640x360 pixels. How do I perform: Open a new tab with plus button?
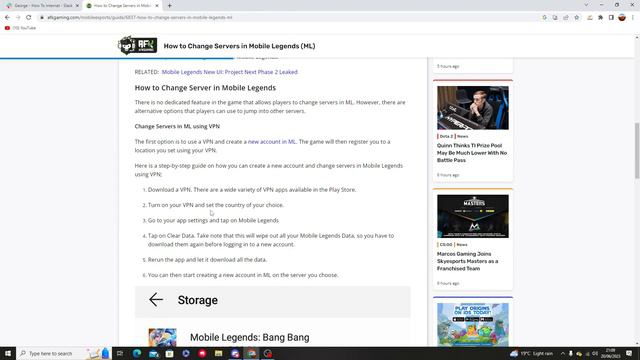point(169,6)
